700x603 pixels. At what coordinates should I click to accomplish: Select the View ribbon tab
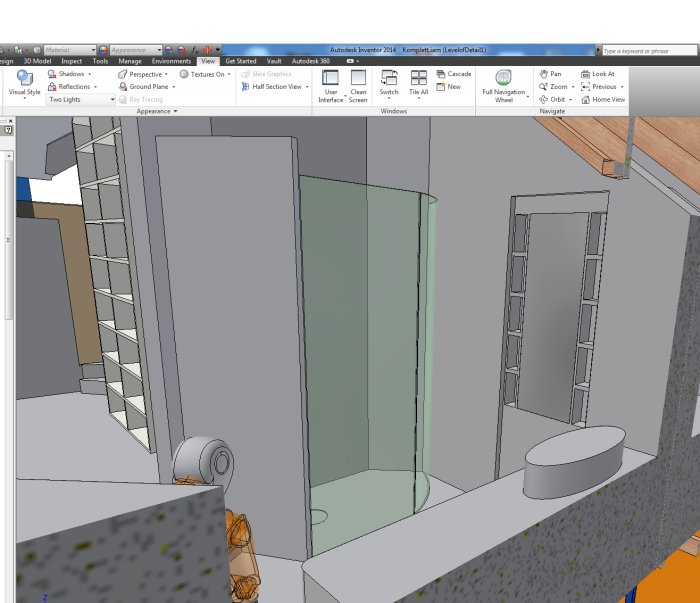click(x=208, y=61)
